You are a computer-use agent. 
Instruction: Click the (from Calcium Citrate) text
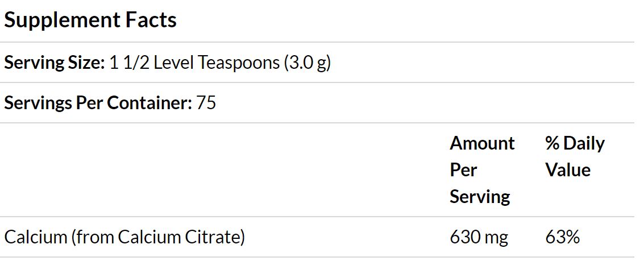(x=157, y=238)
